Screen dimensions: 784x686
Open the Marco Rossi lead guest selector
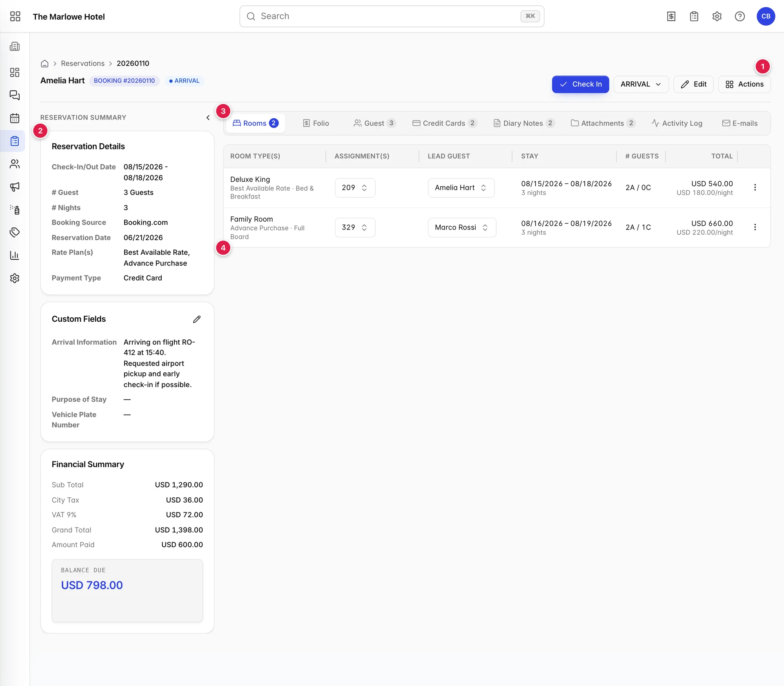pos(462,227)
